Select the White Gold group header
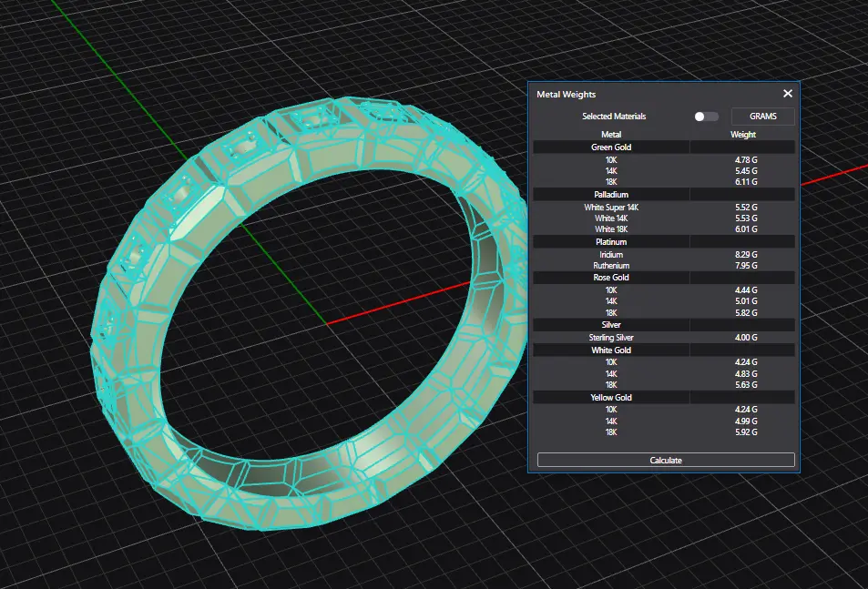This screenshot has height=589, width=868. [611, 350]
